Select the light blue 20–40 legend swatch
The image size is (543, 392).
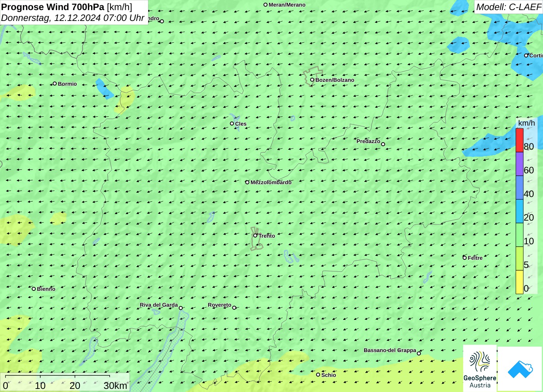tap(520, 211)
